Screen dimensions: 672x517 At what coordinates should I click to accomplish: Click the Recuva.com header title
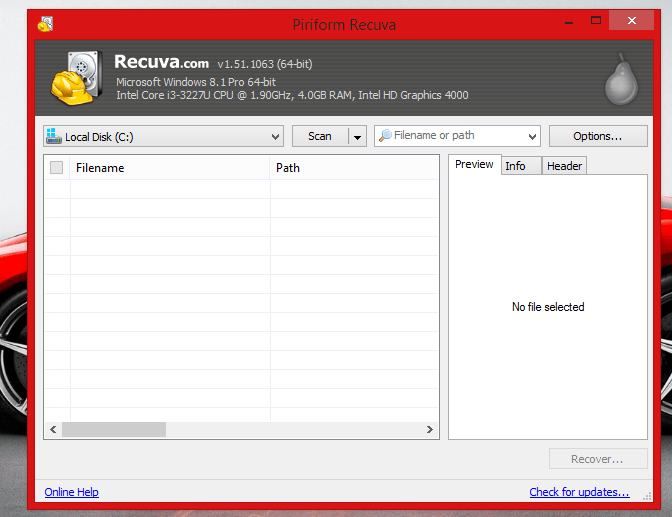coord(162,62)
